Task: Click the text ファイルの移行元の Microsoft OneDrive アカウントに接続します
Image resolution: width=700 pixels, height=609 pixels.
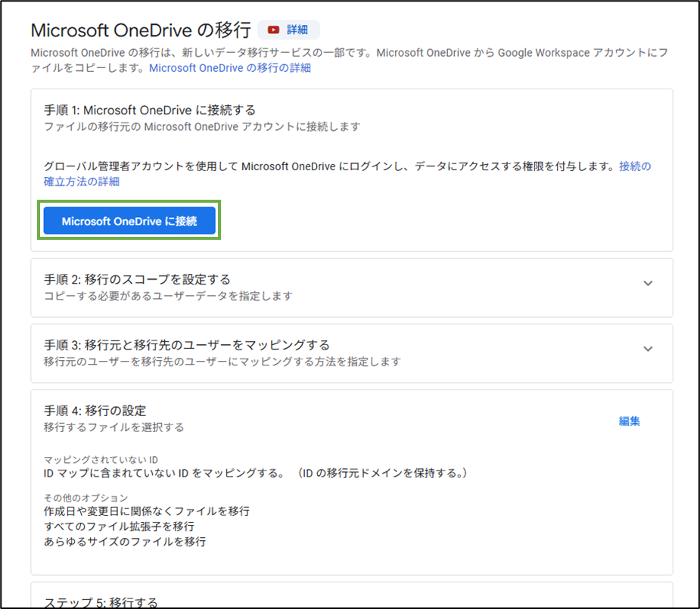Action: [x=202, y=126]
